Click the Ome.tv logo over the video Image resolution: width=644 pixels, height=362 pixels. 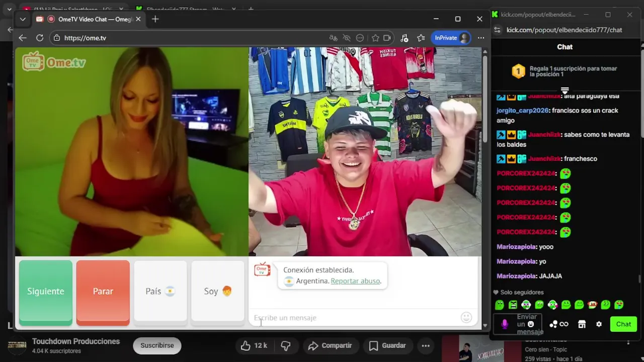point(54,62)
